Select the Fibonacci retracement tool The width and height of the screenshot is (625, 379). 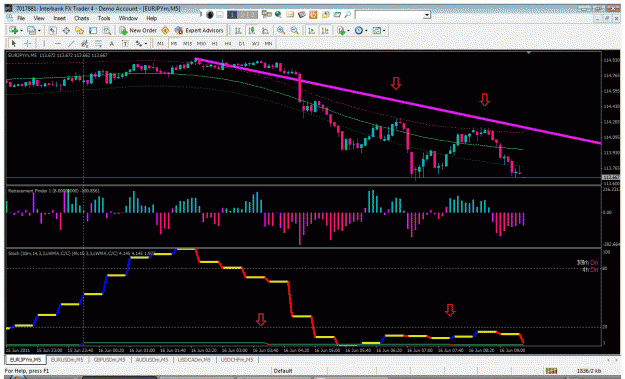[x=98, y=43]
